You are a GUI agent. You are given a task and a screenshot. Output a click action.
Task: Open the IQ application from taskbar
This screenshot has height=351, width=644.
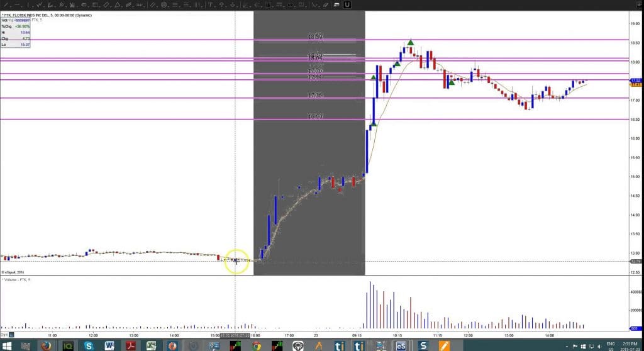click(x=68, y=346)
